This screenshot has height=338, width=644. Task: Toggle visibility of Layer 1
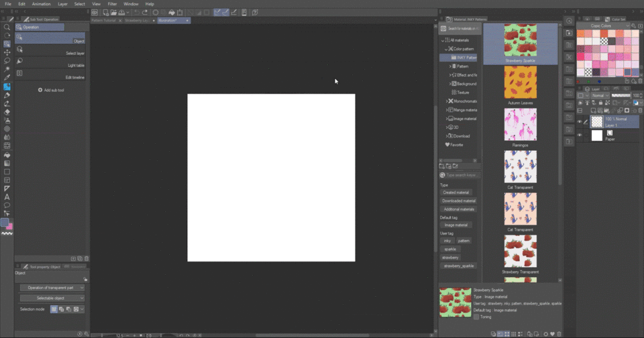click(x=580, y=121)
